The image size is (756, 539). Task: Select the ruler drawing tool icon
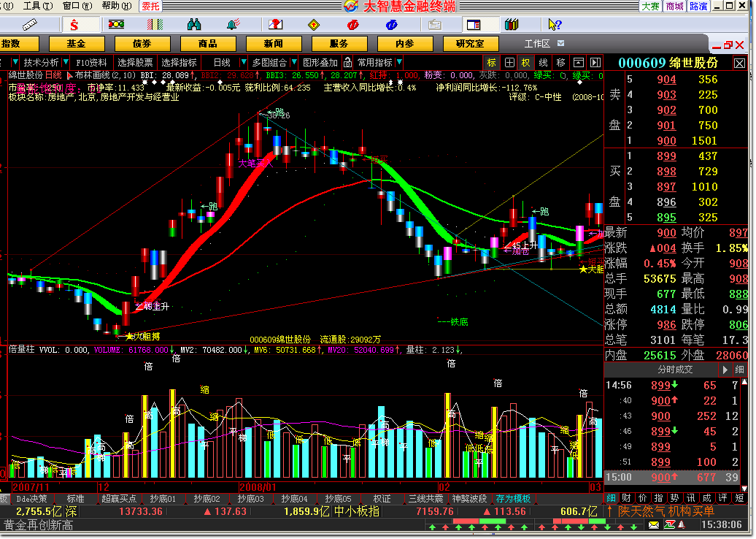tap(30, 24)
